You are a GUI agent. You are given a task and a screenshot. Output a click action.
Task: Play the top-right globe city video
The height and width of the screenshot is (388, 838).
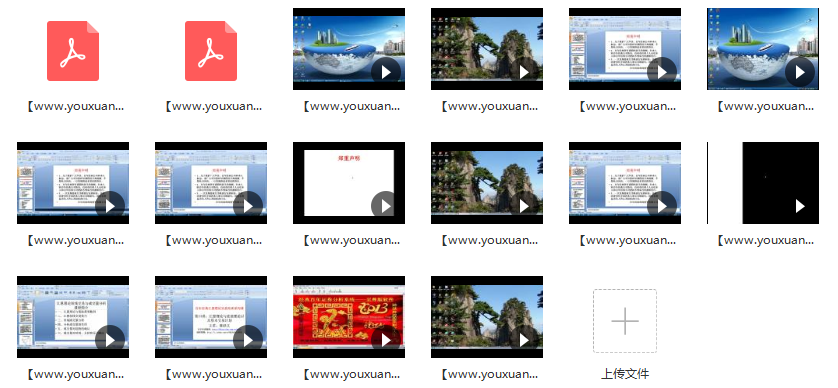800,72
